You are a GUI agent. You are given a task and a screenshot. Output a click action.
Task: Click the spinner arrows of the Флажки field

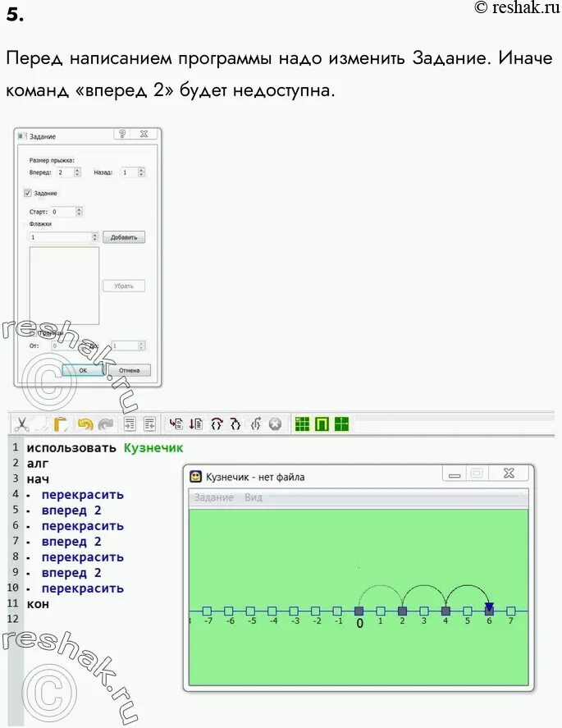click(x=94, y=237)
